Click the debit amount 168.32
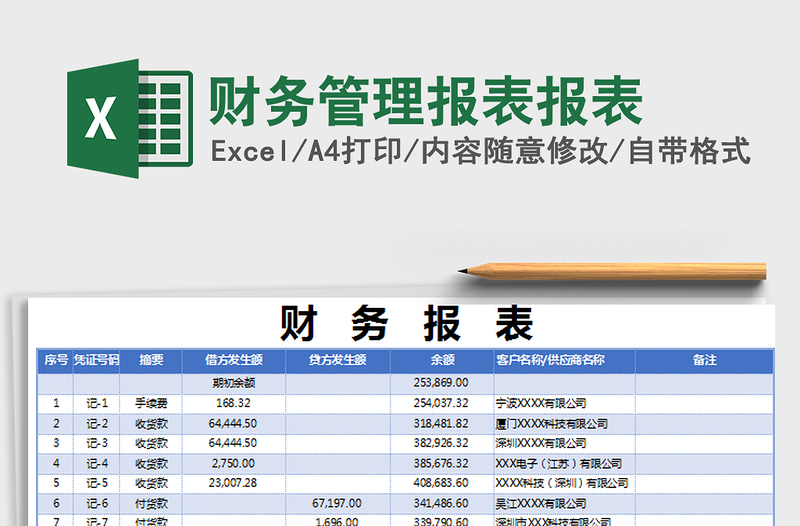 click(x=233, y=403)
